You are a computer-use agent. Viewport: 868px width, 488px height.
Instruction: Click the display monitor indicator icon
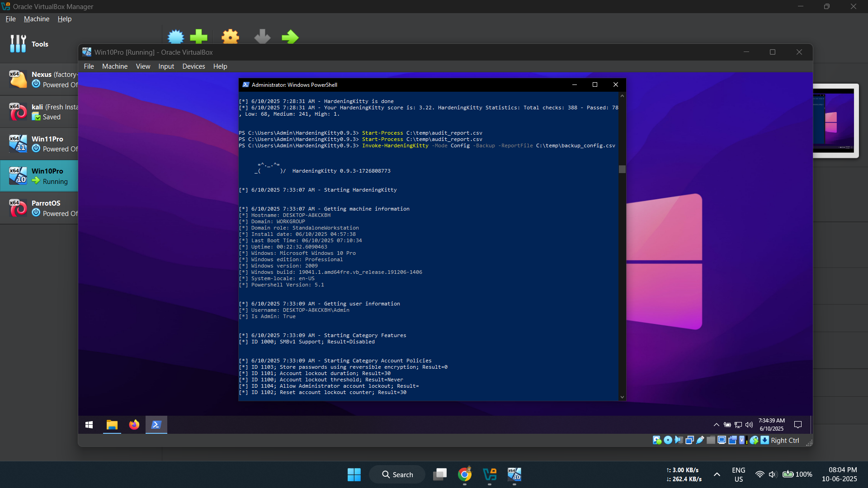722,440
